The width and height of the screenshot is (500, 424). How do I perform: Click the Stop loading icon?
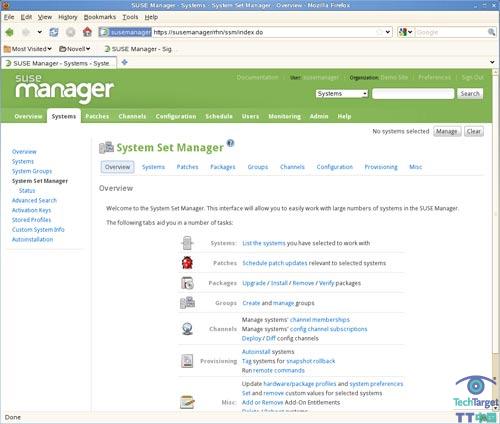(x=70, y=32)
